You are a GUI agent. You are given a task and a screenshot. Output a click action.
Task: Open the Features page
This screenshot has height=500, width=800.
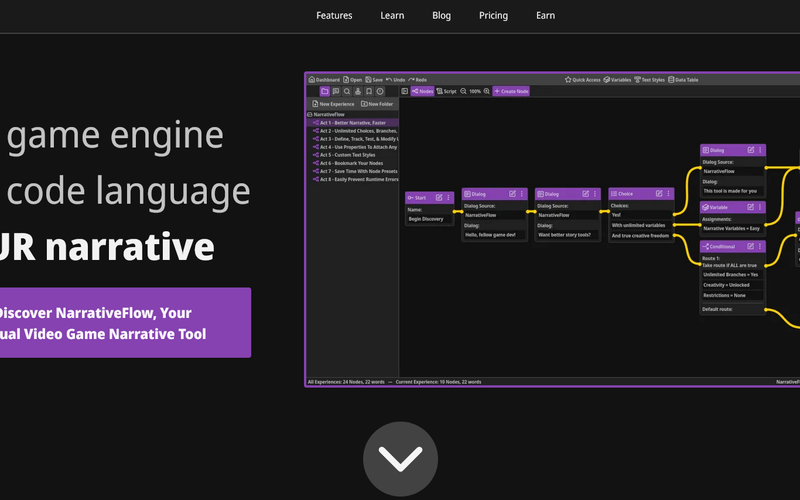[x=334, y=15]
